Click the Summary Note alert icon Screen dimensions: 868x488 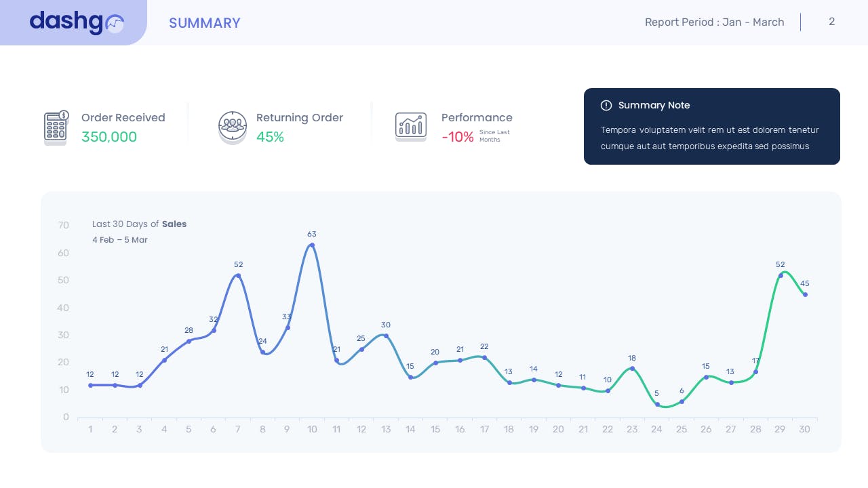[606, 105]
